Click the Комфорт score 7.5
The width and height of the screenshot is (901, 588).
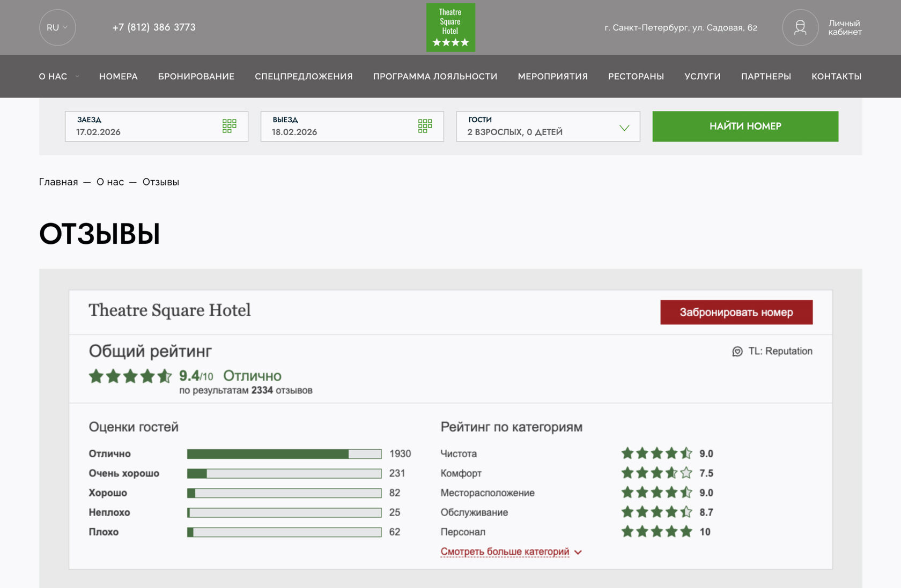tap(706, 473)
